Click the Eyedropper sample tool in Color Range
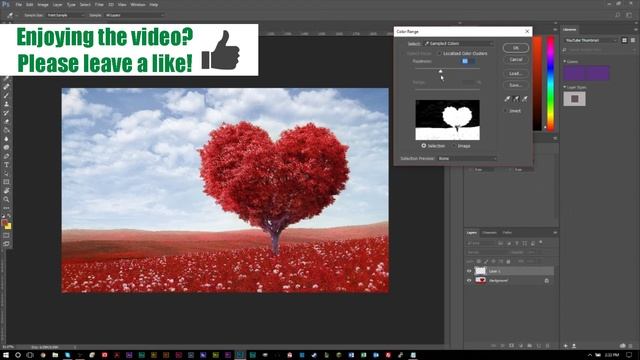640x360 pixels. (507, 99)
